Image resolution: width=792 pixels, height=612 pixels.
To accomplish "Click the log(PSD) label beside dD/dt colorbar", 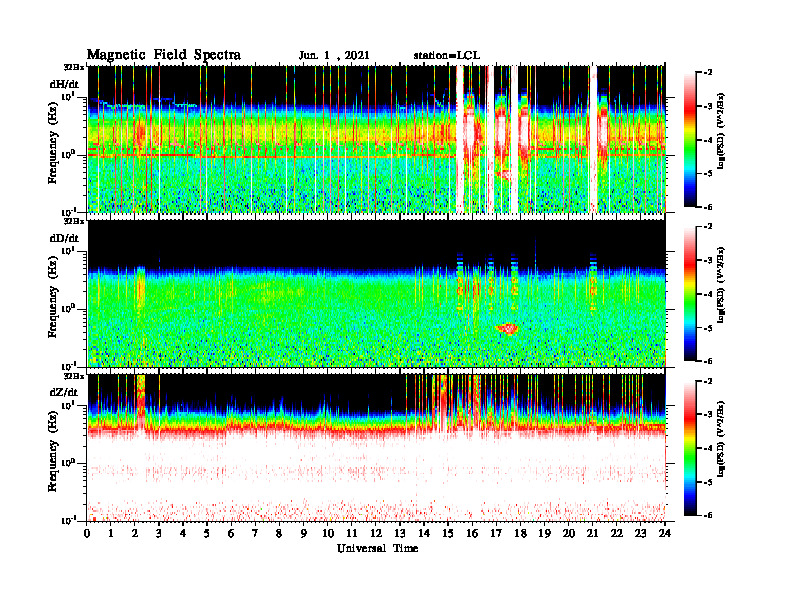I will [x=721, y=284].
